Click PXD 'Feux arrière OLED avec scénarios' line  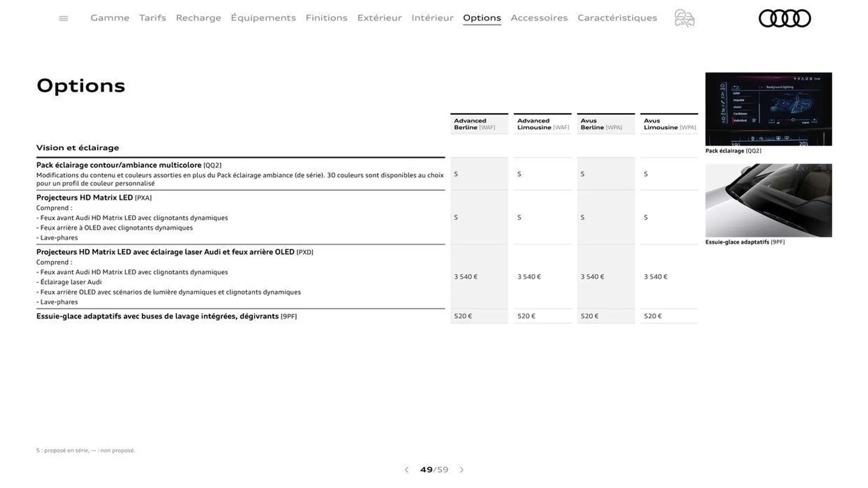pyautogui.click(x=169, y=292)
